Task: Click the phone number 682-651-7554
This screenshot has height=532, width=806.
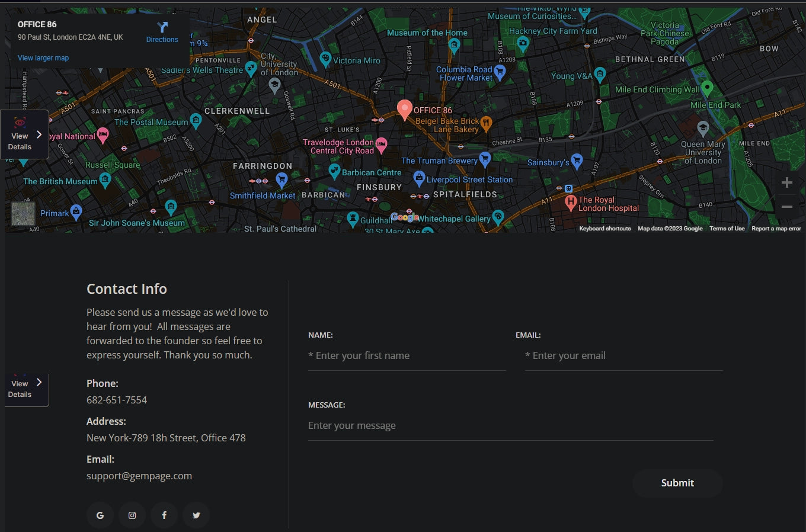Action: tap(117, 400)
